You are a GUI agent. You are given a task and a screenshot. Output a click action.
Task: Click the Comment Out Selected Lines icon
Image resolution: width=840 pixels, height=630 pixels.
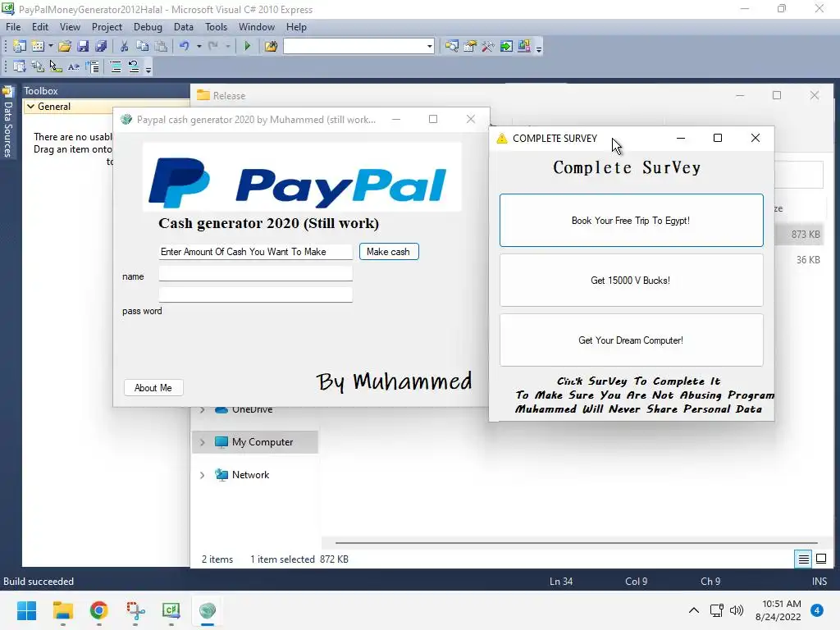(115, 66)
